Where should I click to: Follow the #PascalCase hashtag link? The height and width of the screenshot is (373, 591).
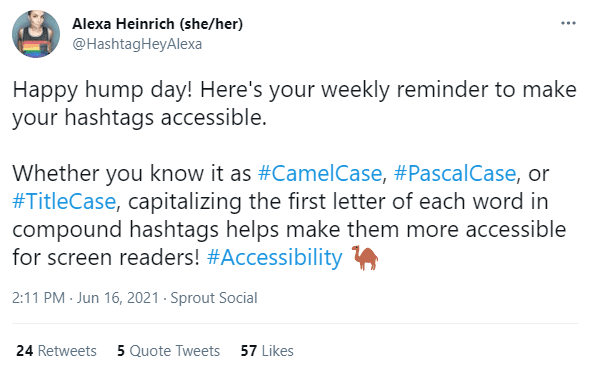[455, 173]
